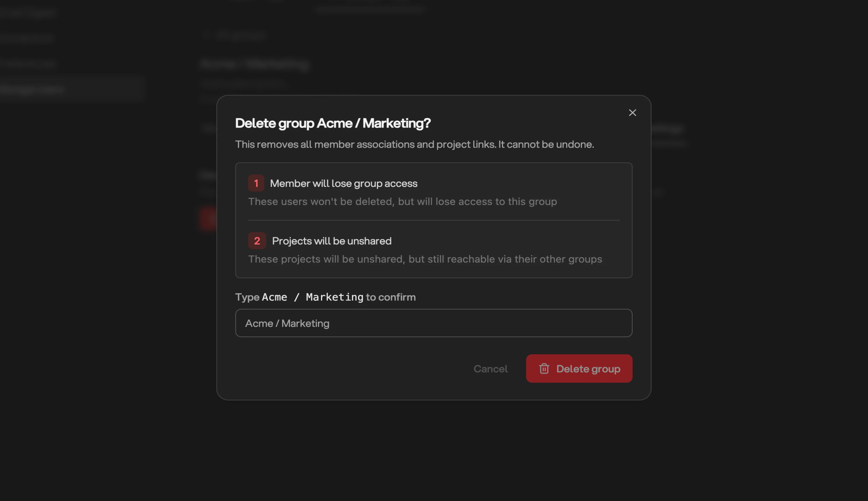Click the trash icon in Delete button
This screenshot has width=868, height=501.
click(x=544, y=369)
